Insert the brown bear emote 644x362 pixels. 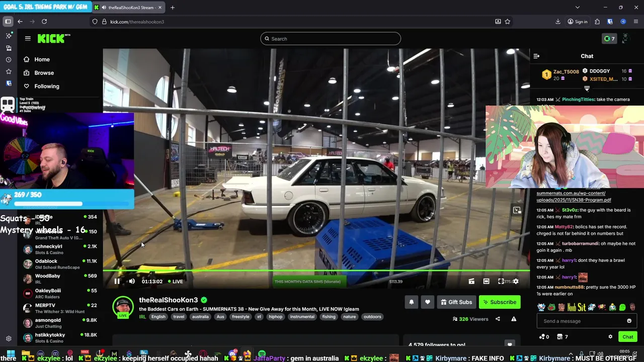(561, 307)
